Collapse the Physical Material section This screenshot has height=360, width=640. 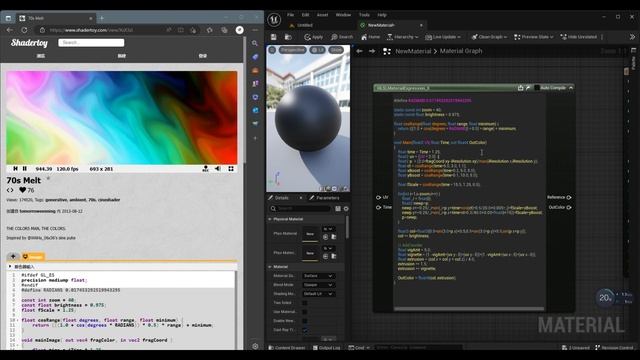click(270, 219)
